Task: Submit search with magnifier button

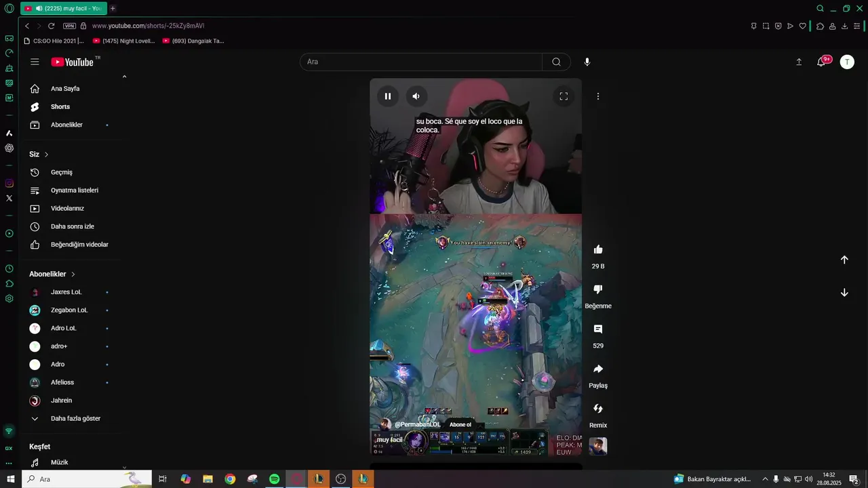Action: point(556,62)
